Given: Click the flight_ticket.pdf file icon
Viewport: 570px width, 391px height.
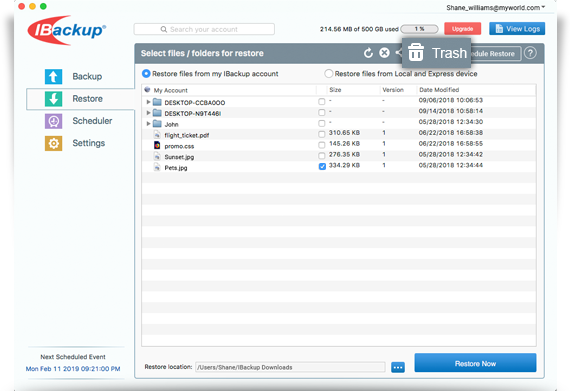Looking at the screenshot, I should click(157, 135).
